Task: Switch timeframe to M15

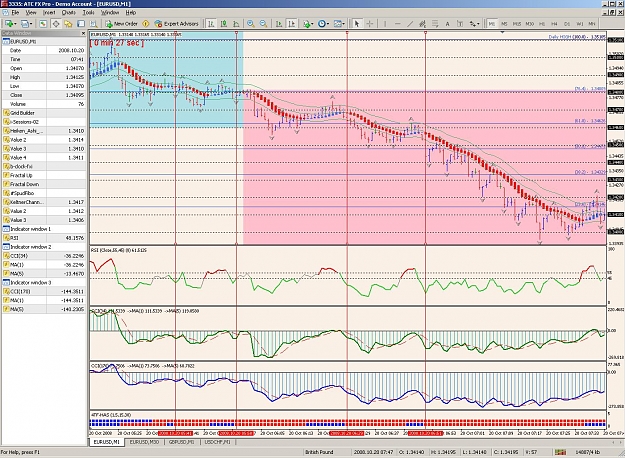Action: point(517,24)
